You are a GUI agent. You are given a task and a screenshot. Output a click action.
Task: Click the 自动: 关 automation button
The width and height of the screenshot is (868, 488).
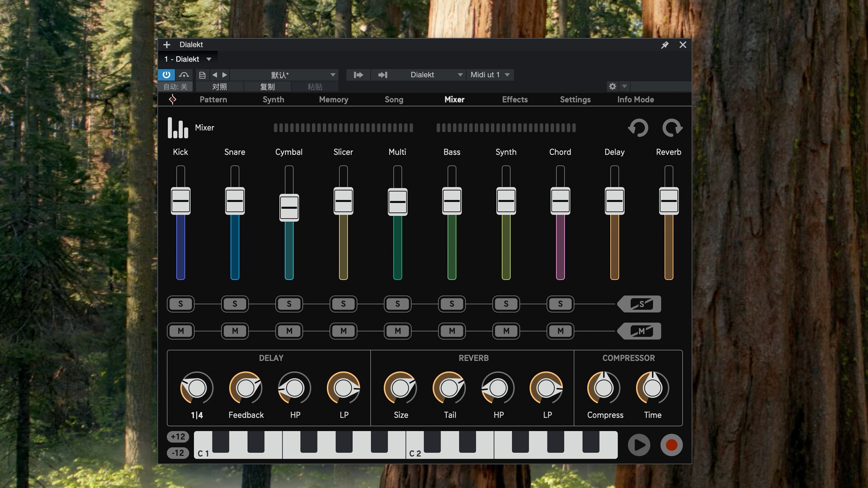175,87
